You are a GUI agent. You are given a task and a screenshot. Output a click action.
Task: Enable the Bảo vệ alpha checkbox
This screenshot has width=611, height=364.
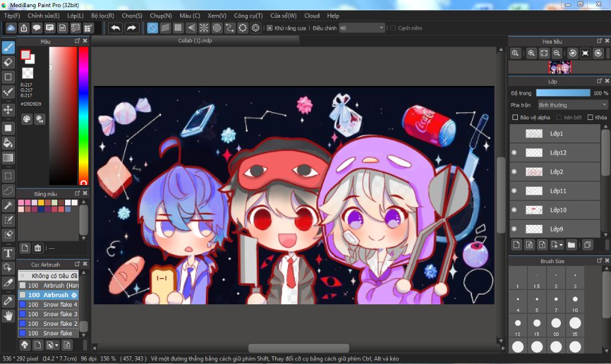[x=515, y=118]
